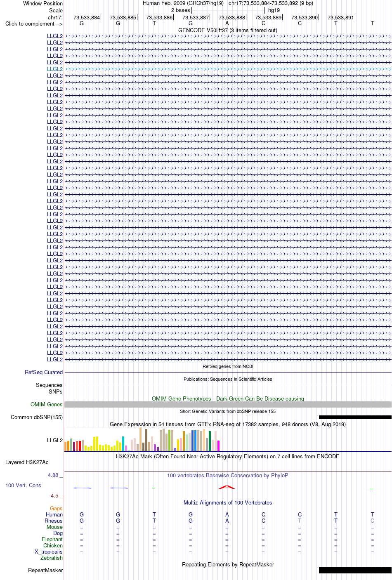Click the 'Click to complement -->' label
The height and width of the screenshot is (580, 392).
coord(34,24)
